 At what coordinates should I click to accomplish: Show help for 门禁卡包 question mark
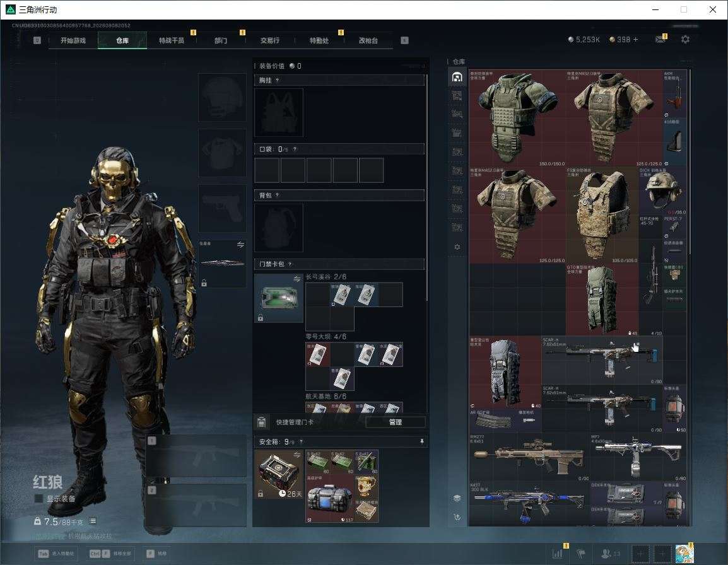coord(290,264)
